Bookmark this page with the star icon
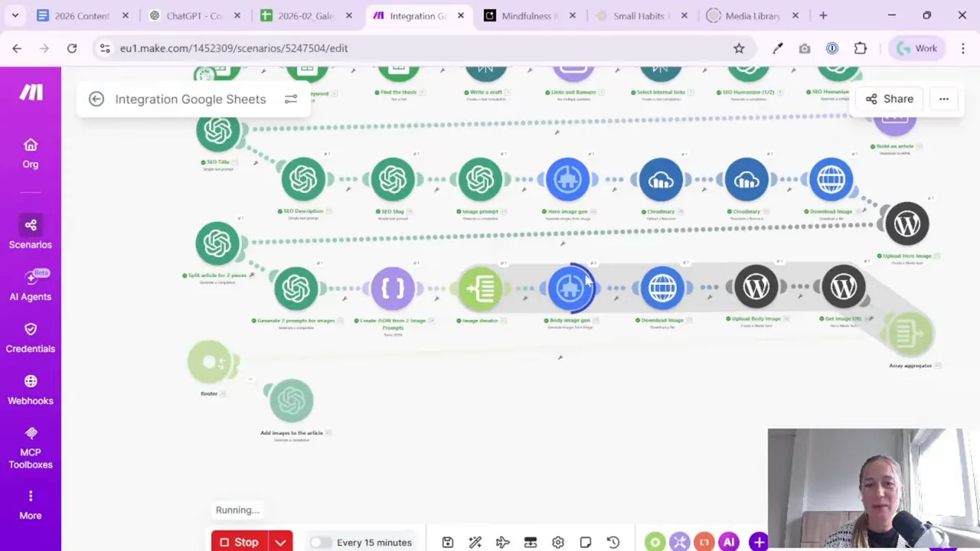The height and width of the screenshot is (551, 980). tap(739, 48)
